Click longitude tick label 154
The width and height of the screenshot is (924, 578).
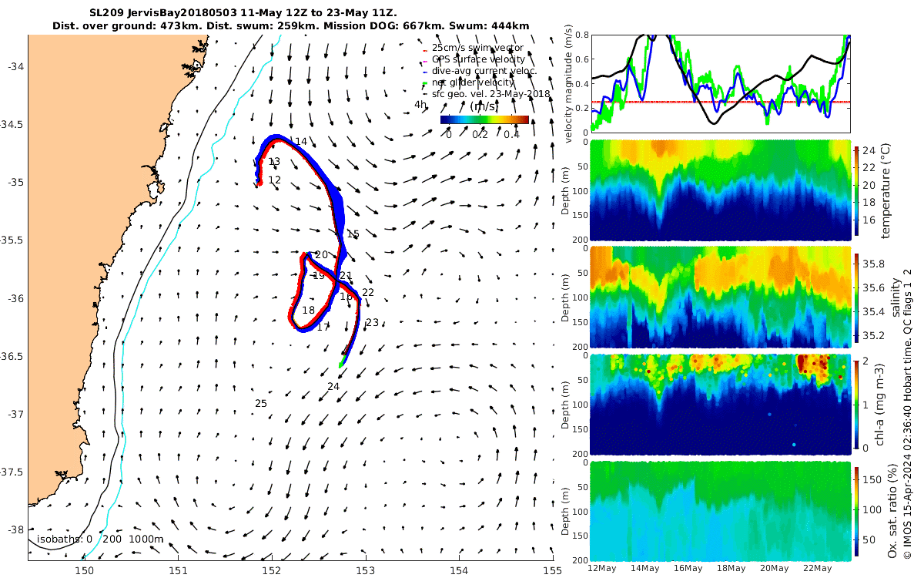tap(459, 570)
